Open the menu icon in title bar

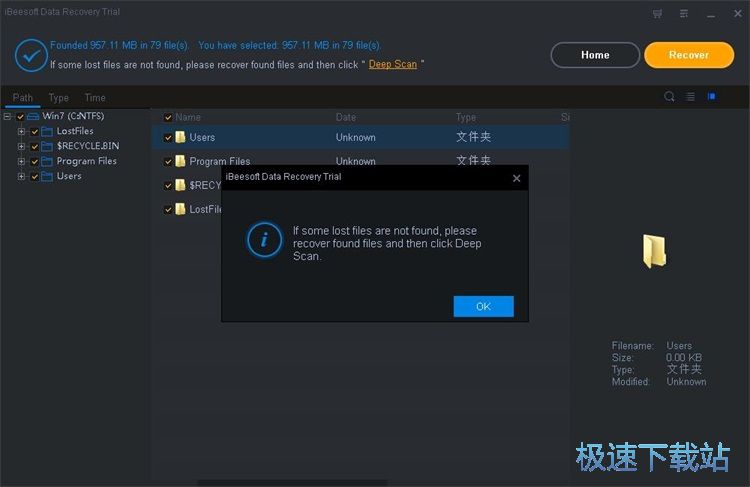684,14
